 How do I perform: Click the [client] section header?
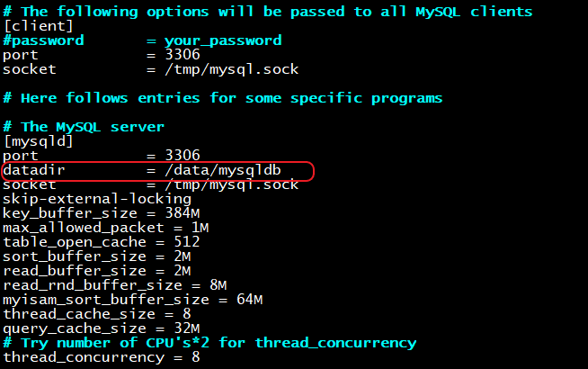tap(39, 26)
